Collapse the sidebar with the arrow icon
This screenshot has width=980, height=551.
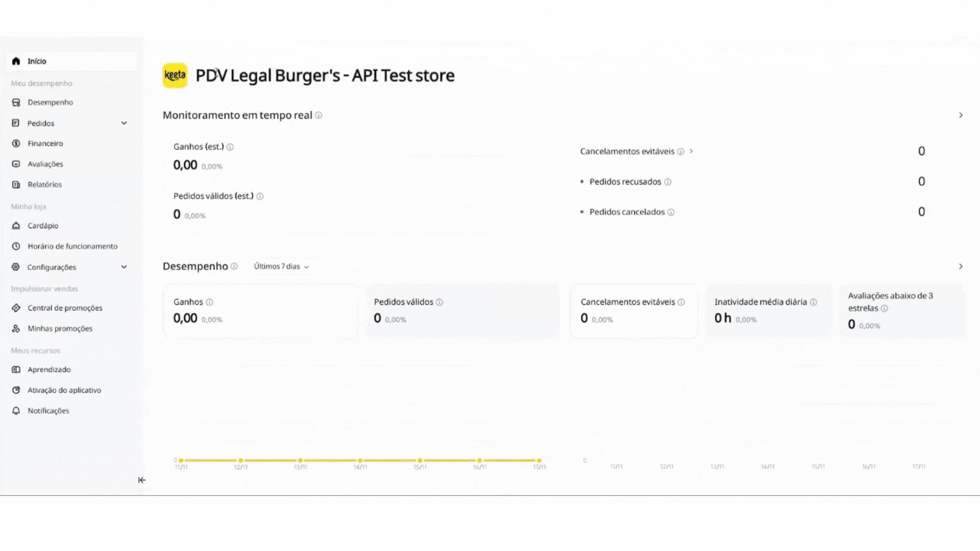pos(142,480)
